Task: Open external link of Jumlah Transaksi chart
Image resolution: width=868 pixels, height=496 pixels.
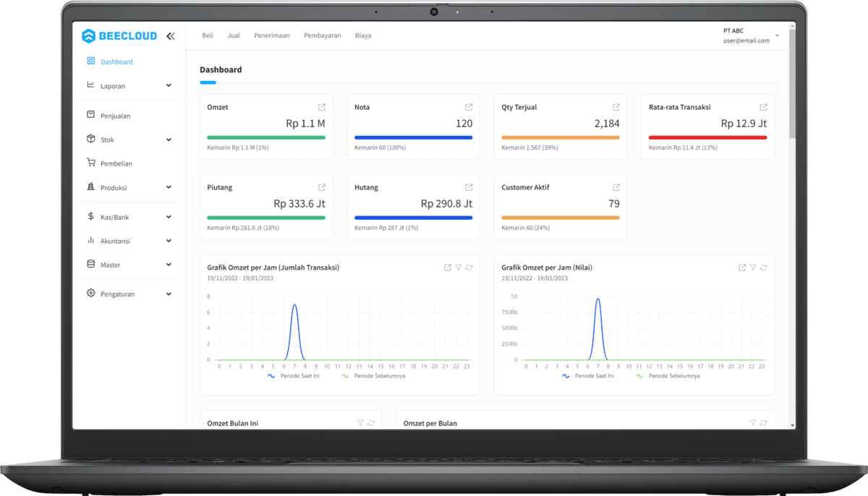Action: point(448,268)
